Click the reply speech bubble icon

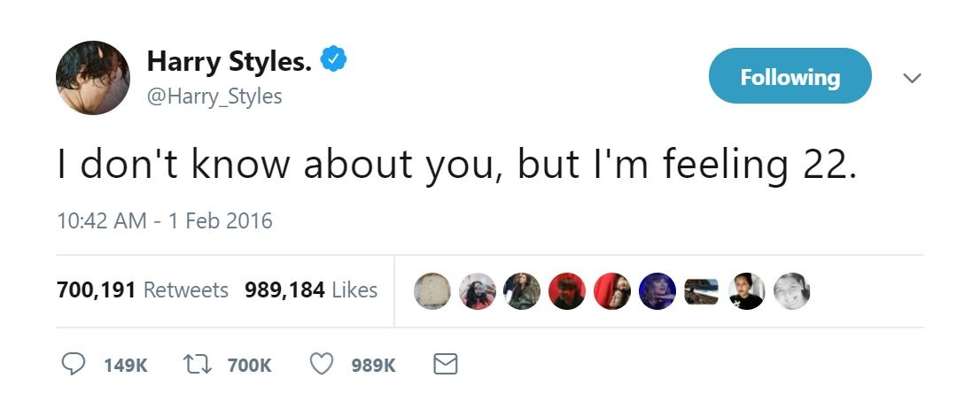(x=74, y=364)
